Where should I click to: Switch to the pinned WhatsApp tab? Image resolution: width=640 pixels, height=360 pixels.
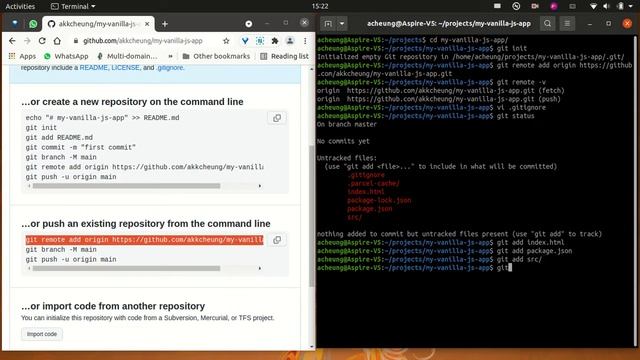33,24
